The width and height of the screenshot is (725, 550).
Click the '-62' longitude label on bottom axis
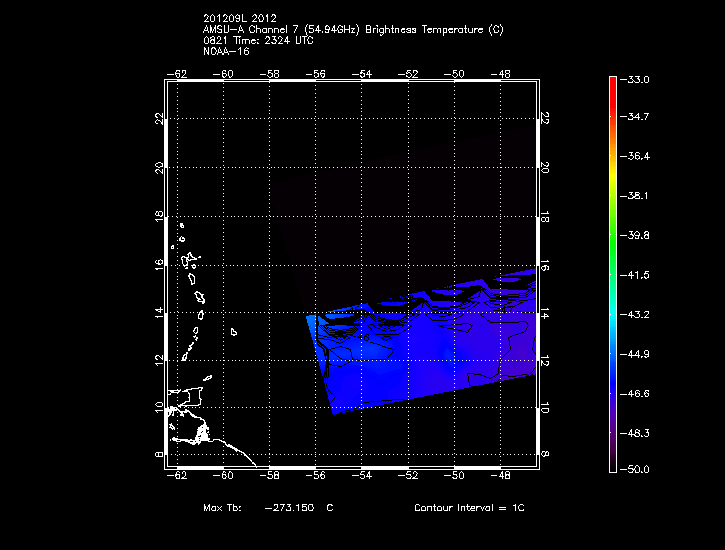(177, 476)
